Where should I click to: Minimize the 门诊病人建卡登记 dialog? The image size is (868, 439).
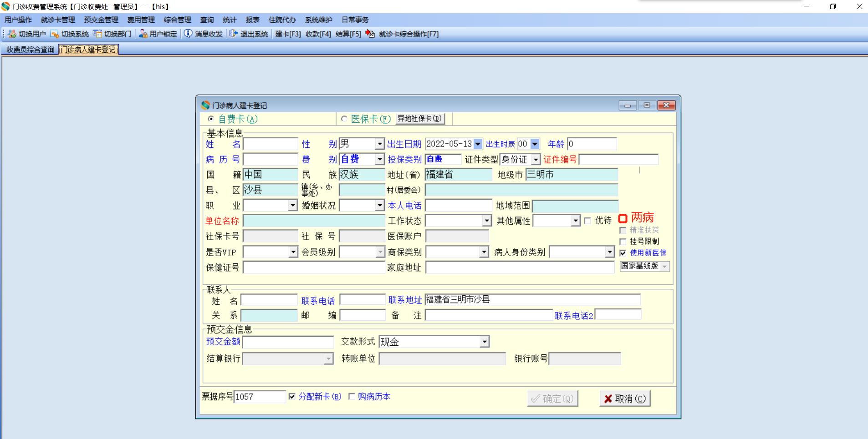pos(628,106)
